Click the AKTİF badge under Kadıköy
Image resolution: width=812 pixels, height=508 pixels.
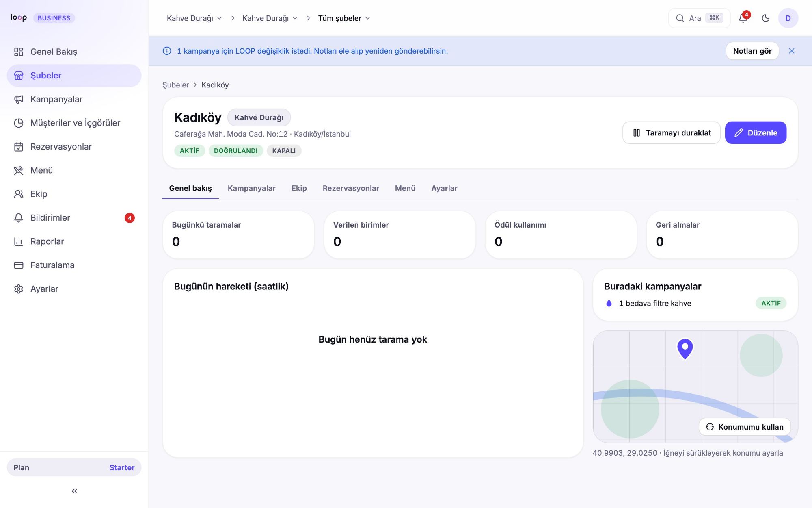(190, 151)
